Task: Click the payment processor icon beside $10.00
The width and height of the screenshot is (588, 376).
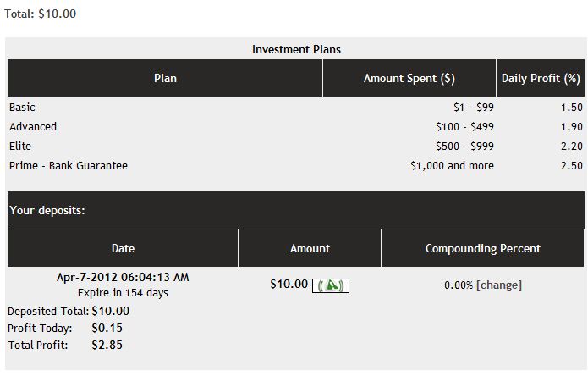Action: point(331,285)
